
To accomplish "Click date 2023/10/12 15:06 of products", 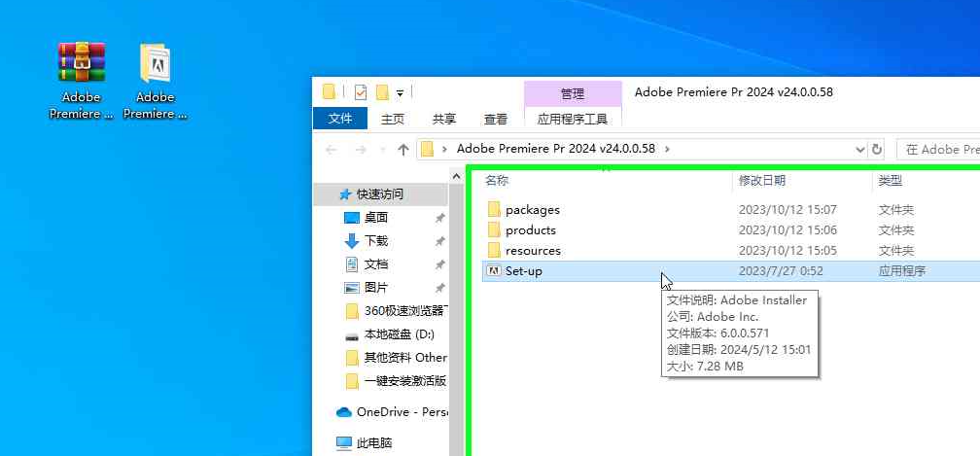I will coord(787,229).
